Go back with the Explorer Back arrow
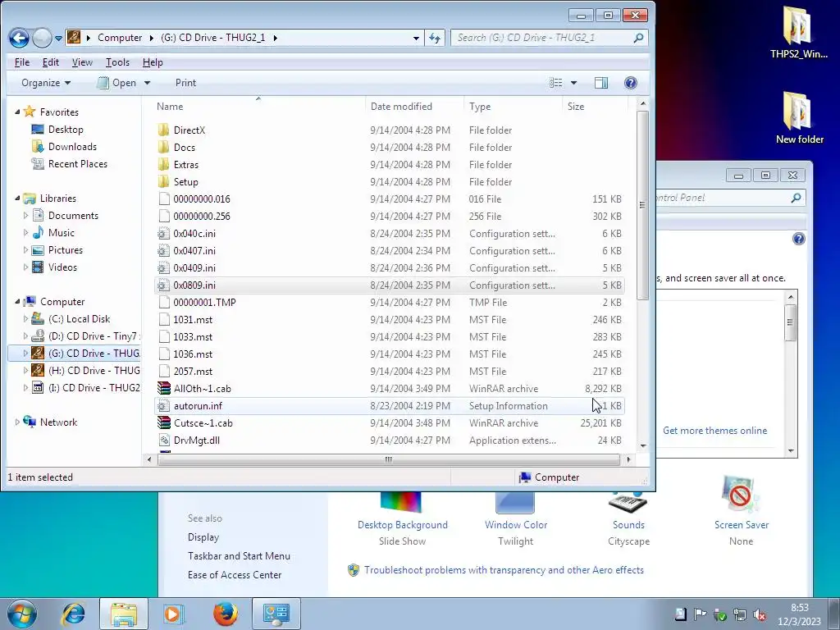Screen dimensions: 840x630 20,38
